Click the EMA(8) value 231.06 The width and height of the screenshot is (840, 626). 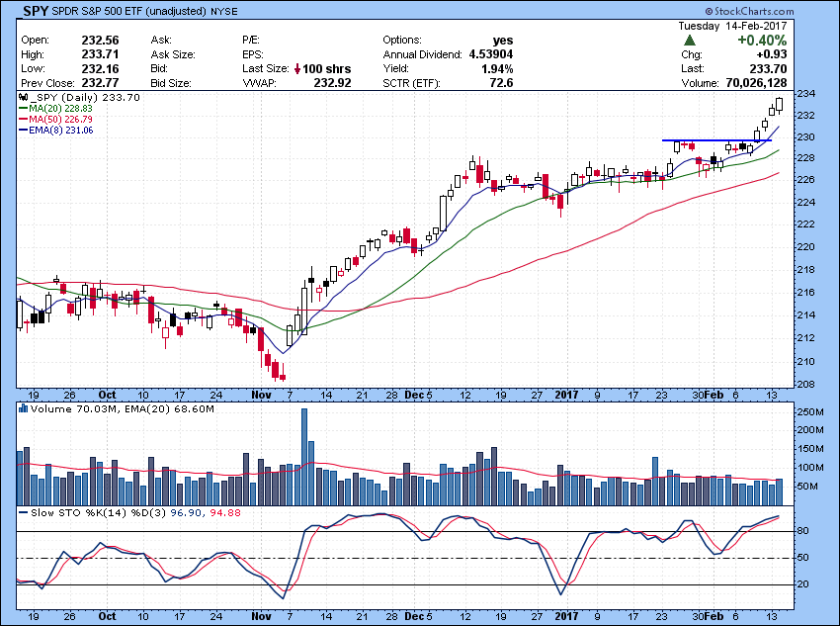pos(79,131)
